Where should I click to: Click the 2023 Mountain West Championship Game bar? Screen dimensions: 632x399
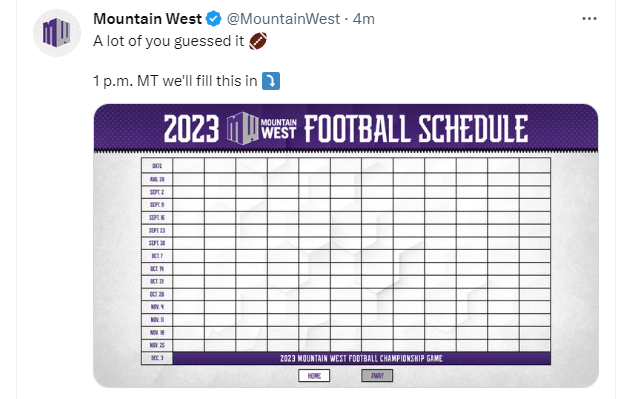[x=362, y=358]
